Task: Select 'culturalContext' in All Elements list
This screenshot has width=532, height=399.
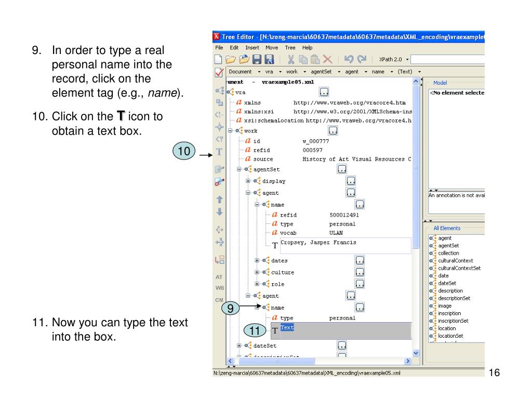Action: coord(455,261)
